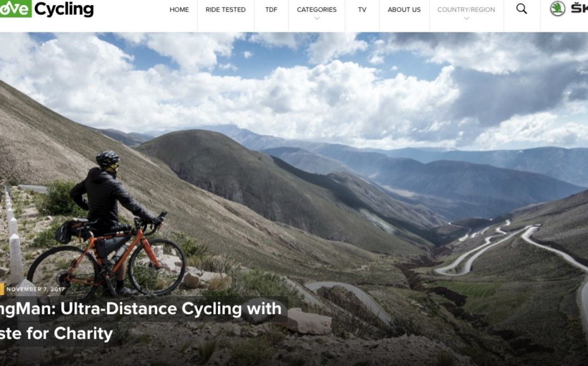The image size is (588, 366).
Task: Open the search magnifying glass icon
Action: (522, 9)
